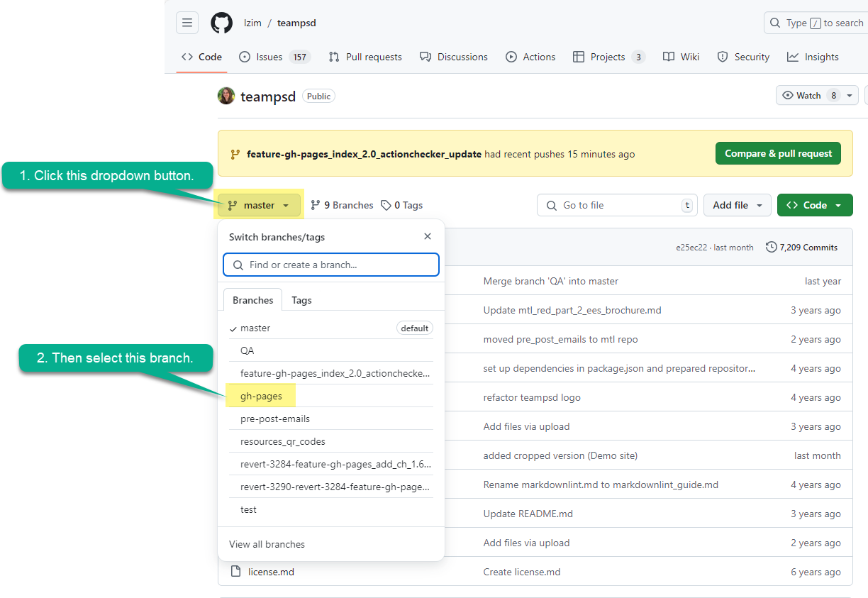This screenshot has height=598, width=868.
Task: Click branch icon beside 9 Branches
Action: 316,205
